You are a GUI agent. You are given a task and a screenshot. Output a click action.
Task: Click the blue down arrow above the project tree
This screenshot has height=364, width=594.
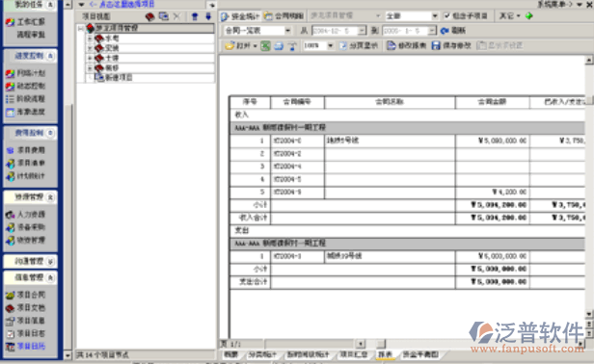(208, 16)
